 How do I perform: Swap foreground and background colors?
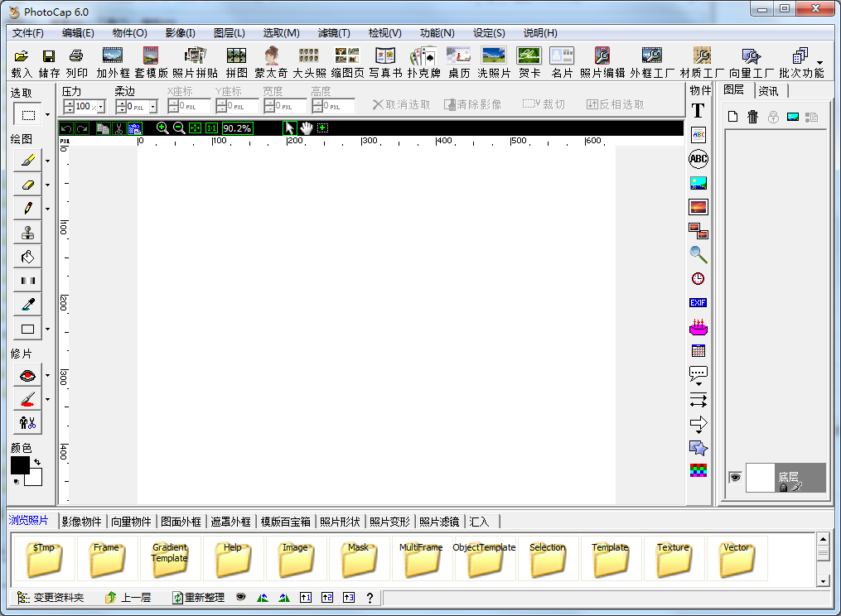[x=37, y=461]
